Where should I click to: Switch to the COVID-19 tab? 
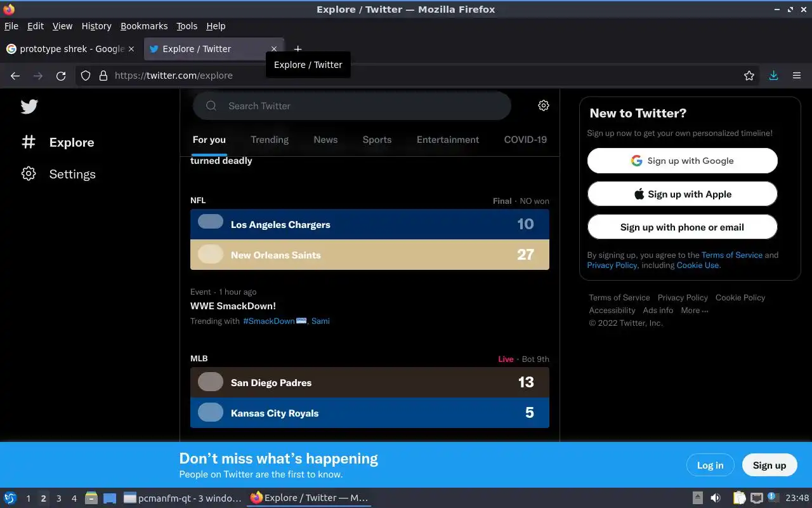tap(525, 140)
